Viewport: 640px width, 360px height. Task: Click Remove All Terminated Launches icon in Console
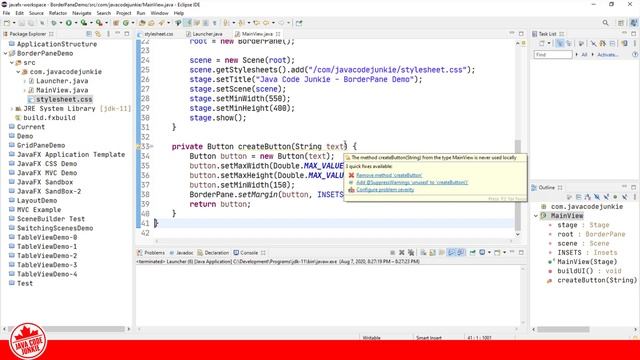point(411,253)
